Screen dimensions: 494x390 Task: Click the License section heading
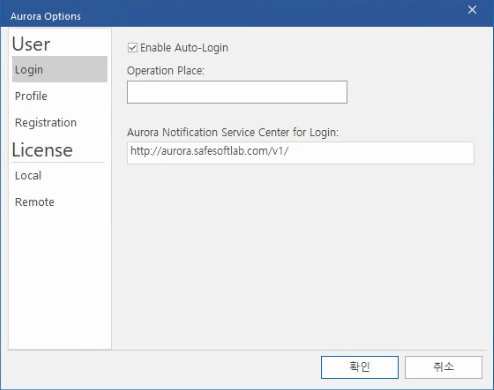pyautogui.click(x=42, y=150)
